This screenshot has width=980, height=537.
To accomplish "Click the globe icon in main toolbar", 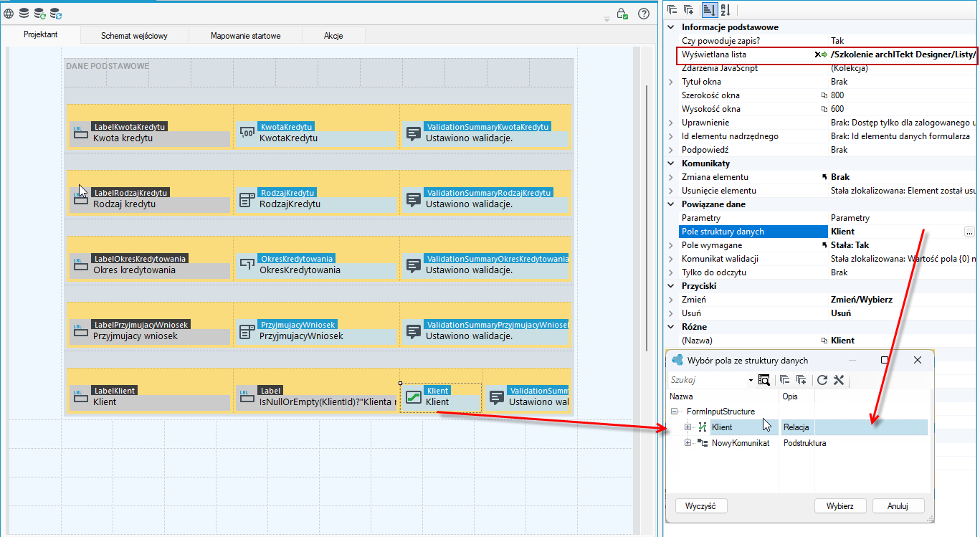I will pos(9,13).
